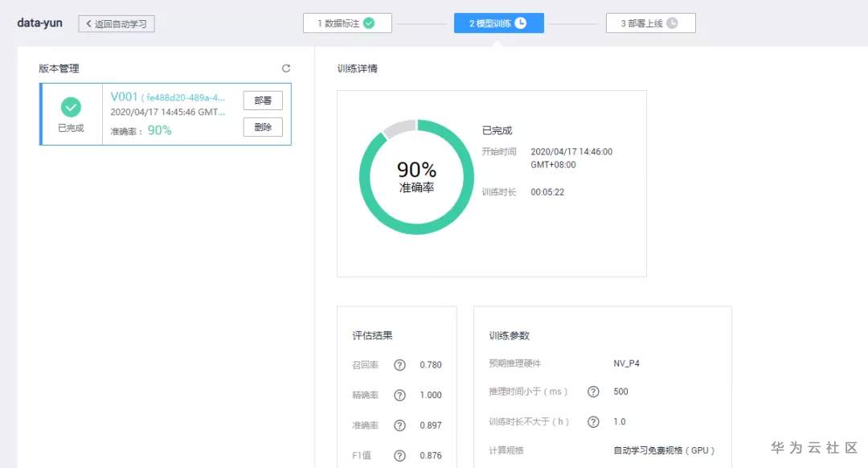868x468 pixels.
Task: Deploy version V001 with 部署 button
Action: (x=263, y=101)
